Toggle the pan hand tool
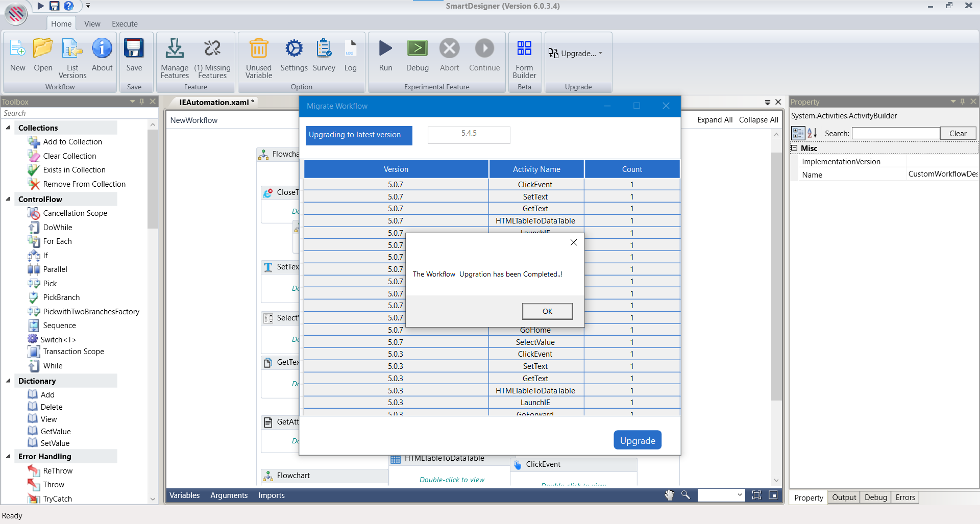980x524 pixels. point(669,495)
